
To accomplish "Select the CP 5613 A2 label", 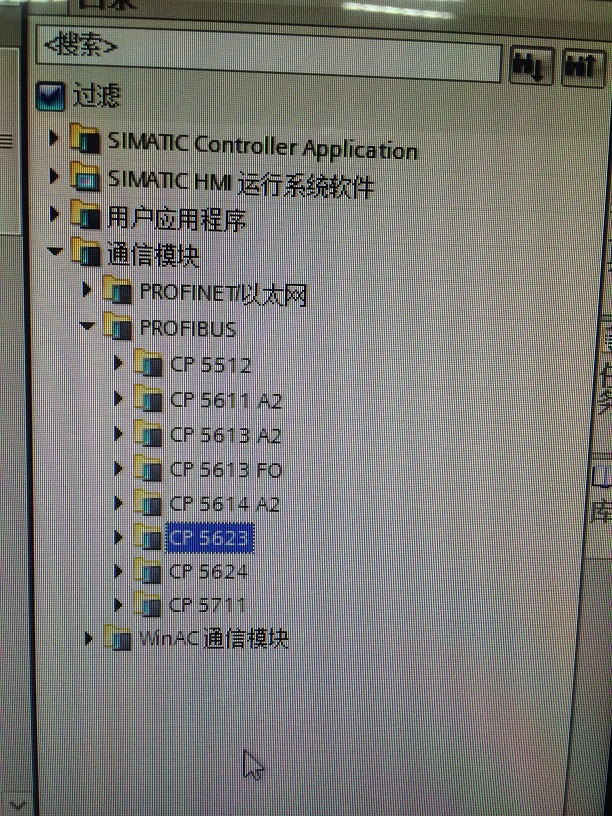I will [226, 435].
